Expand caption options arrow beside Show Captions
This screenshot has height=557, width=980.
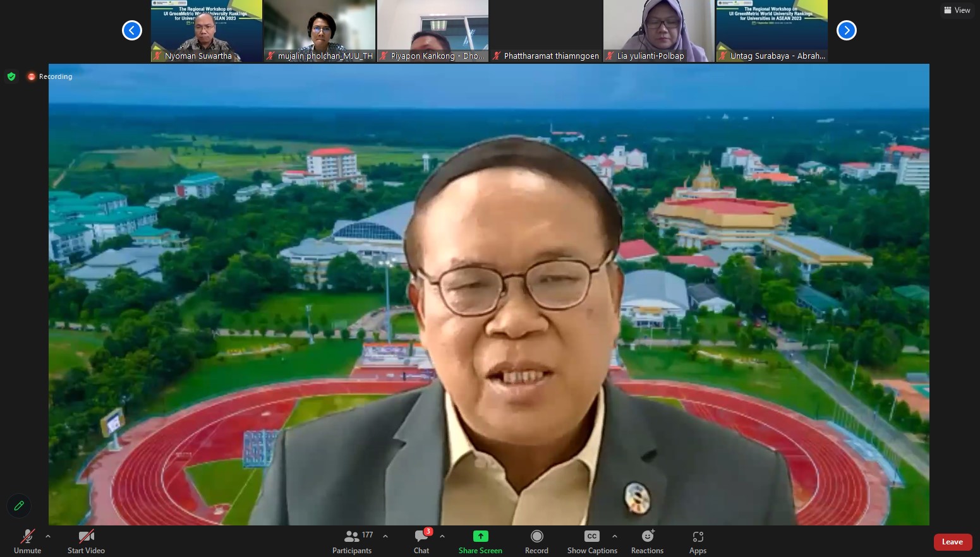click(615, 536)
